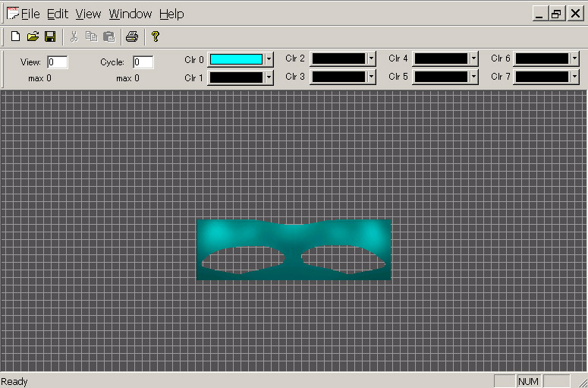This screenshot has width=588, height=388.
Task: Click the Cycle number input field
Action: point(143,62)
